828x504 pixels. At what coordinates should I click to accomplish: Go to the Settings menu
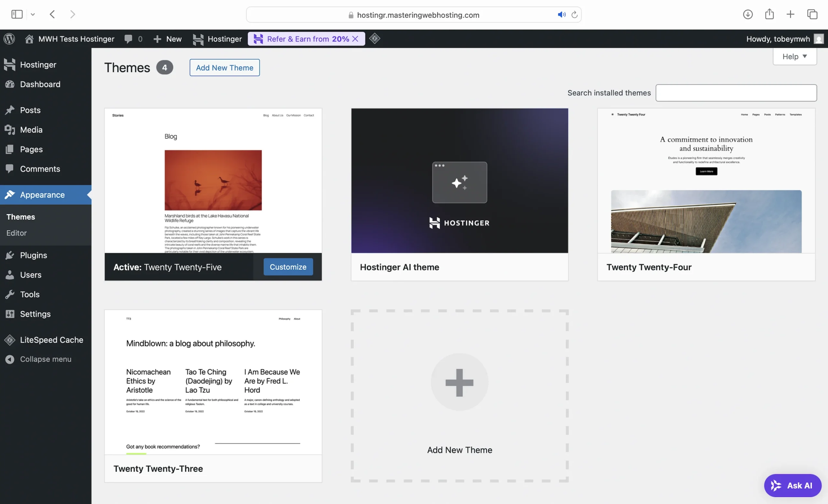[35, 314]
